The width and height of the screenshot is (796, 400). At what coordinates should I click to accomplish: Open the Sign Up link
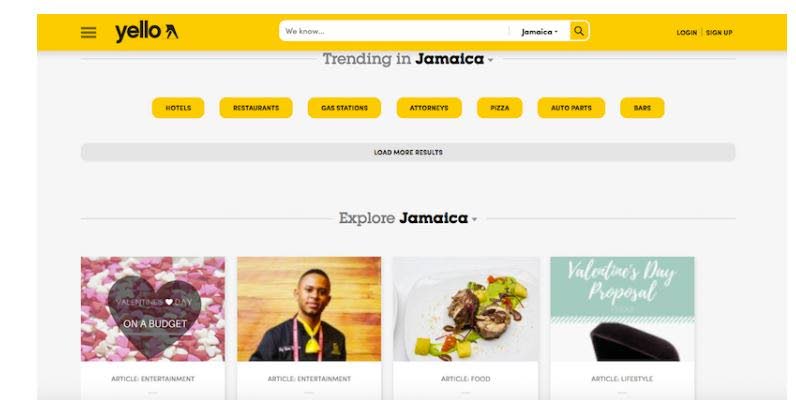pyautogui.click(x=719, y=32)
